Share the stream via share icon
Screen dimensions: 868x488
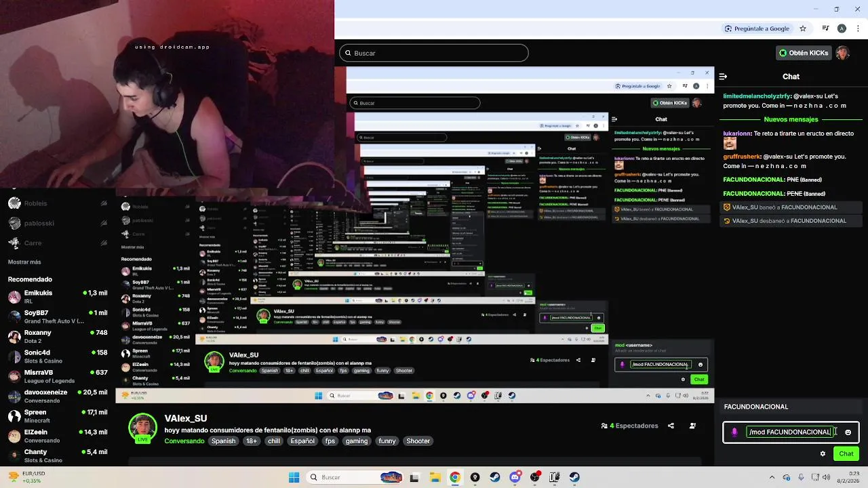(671, 426)
